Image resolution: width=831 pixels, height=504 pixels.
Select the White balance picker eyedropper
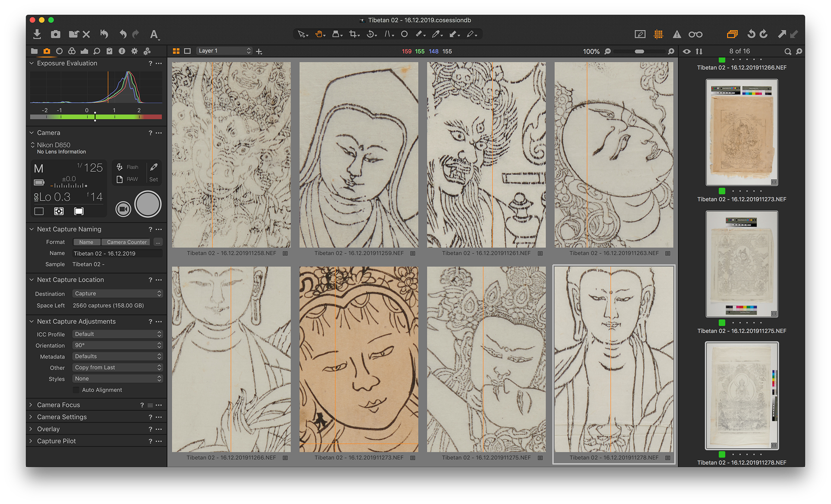437,34
